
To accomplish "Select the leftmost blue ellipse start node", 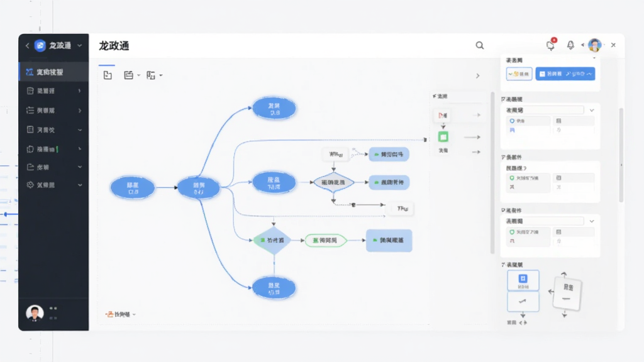I will [133, 188].
